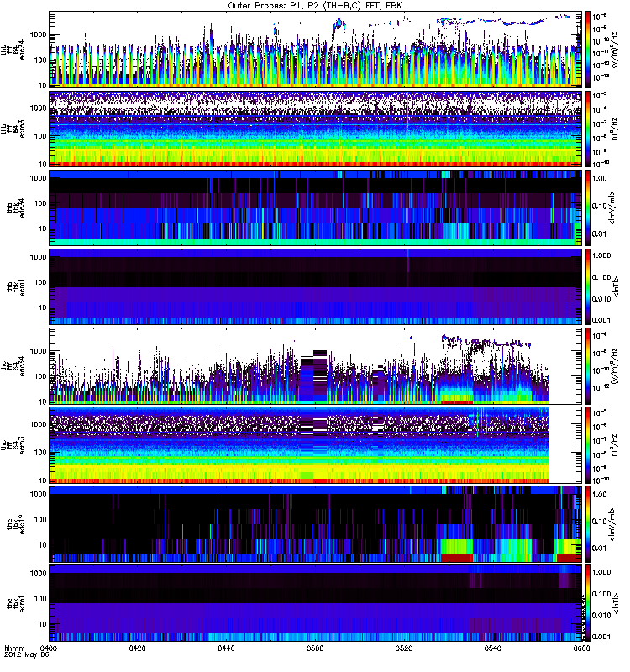The image size is (630, 672).
Task: Click the thb fbk scm1 filter bank plot
Action: click(x=315, y=287)
